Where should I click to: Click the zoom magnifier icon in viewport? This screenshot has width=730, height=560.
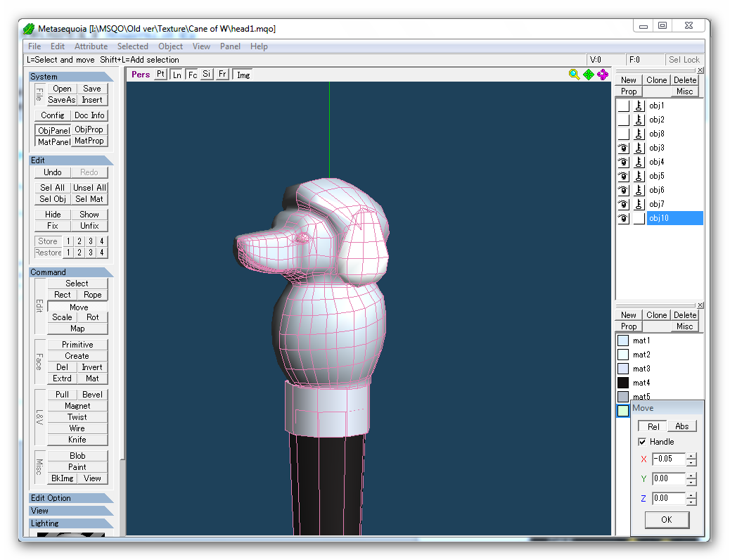[x=574, y=75]
